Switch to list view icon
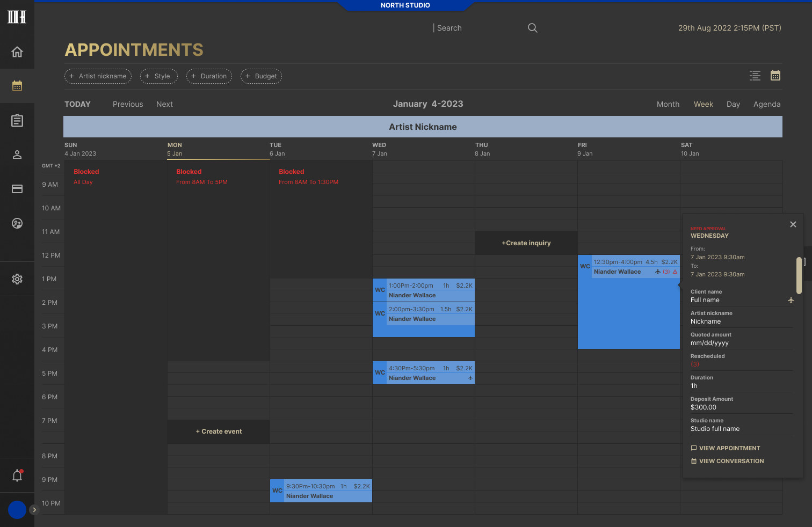Viewport: 812px width, 527px height. [755, 76]
